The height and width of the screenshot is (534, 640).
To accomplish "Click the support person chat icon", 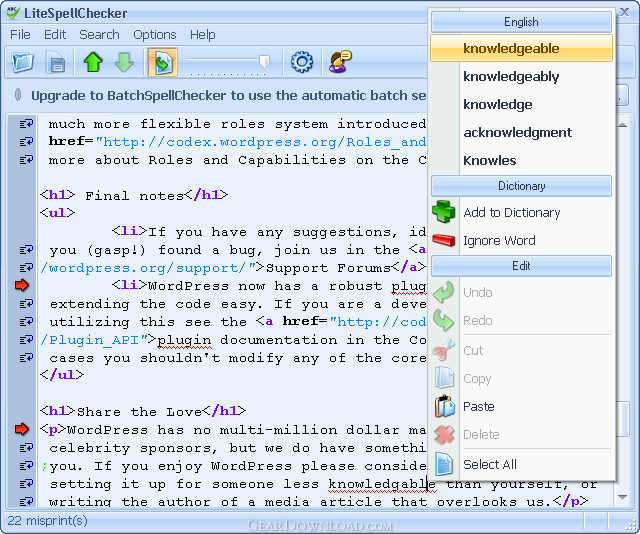I will tap(340, 62).
